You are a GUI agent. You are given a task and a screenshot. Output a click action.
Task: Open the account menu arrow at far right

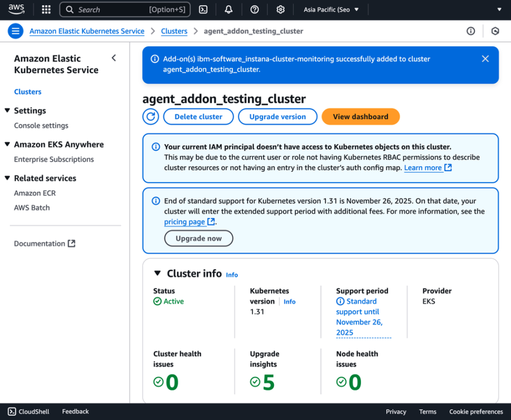[499, 9]
